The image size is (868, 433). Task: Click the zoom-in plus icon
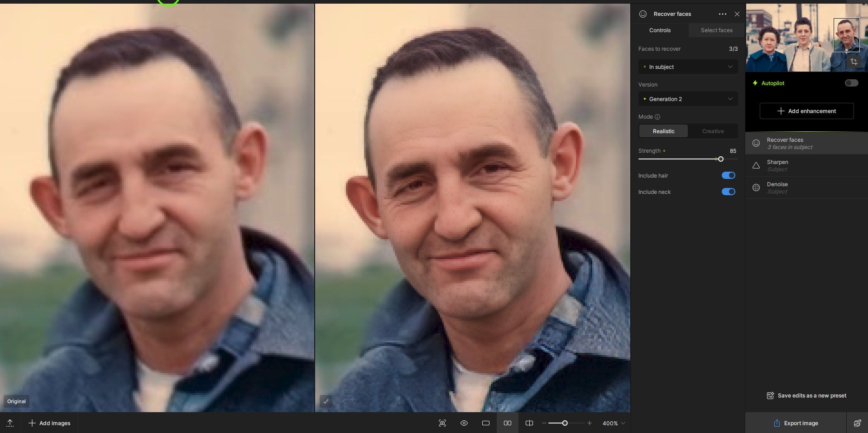589,423
